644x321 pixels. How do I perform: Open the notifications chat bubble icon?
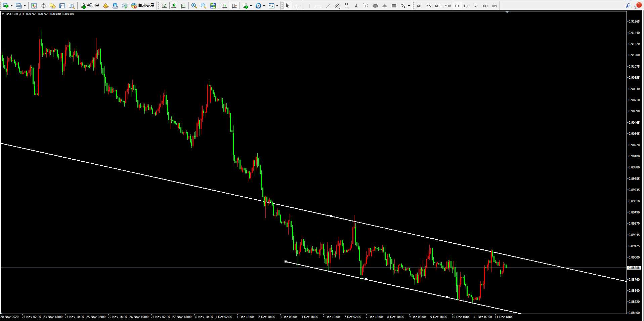pyautogui.click(x=638, y=5)
